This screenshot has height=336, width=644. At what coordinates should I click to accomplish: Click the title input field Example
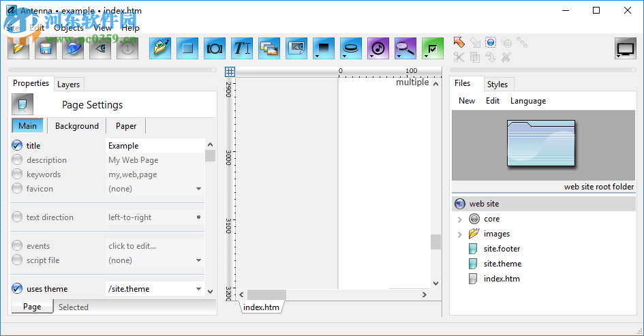click(155, 146)
